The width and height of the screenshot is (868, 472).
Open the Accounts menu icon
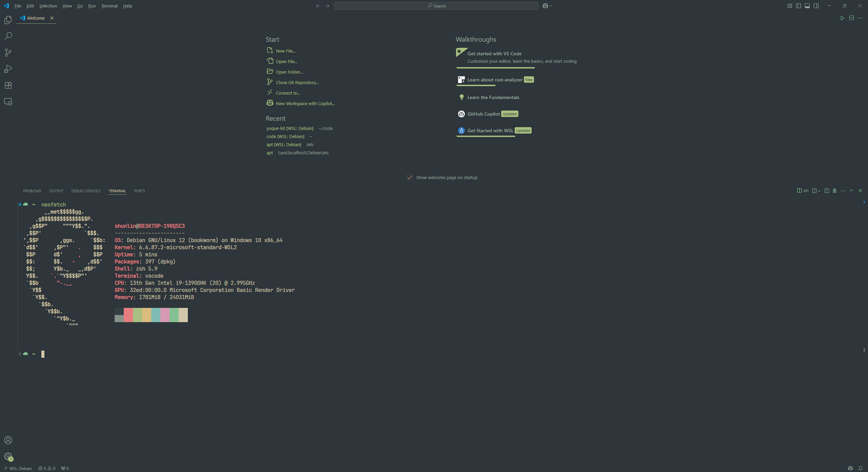tap(8, 440)
